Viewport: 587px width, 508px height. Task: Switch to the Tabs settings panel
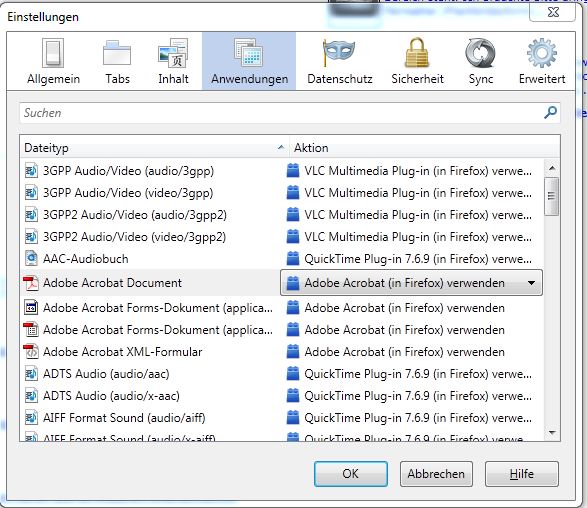coord(117,61)
